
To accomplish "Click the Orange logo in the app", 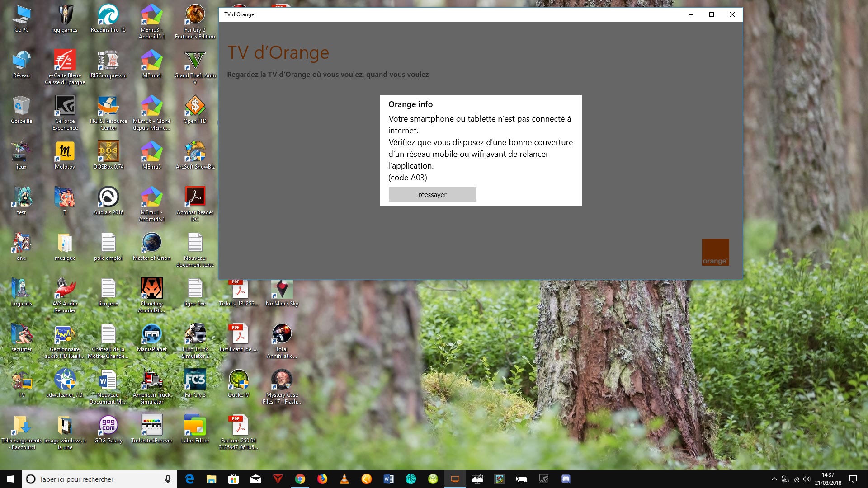I will (x=715, y=252).
